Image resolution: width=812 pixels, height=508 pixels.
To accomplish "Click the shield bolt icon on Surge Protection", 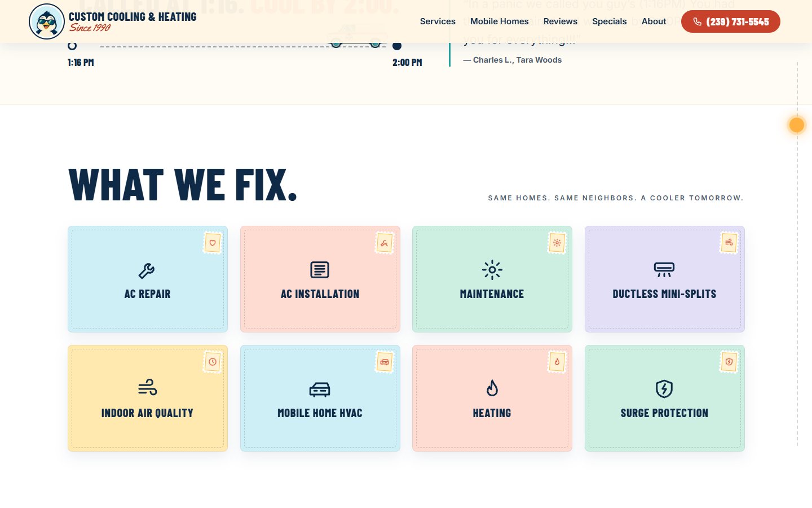I will (664, 389).
